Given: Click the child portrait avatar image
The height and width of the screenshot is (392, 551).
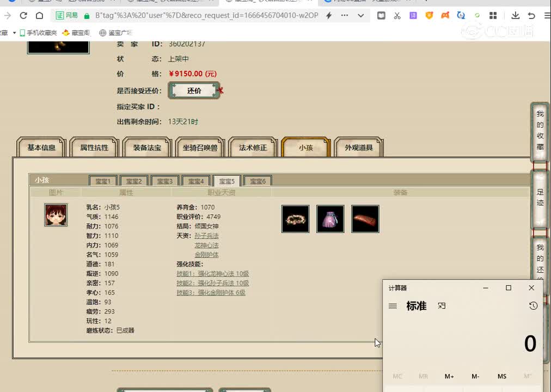Looking at the screenshot, I should [x=56, y=215].
